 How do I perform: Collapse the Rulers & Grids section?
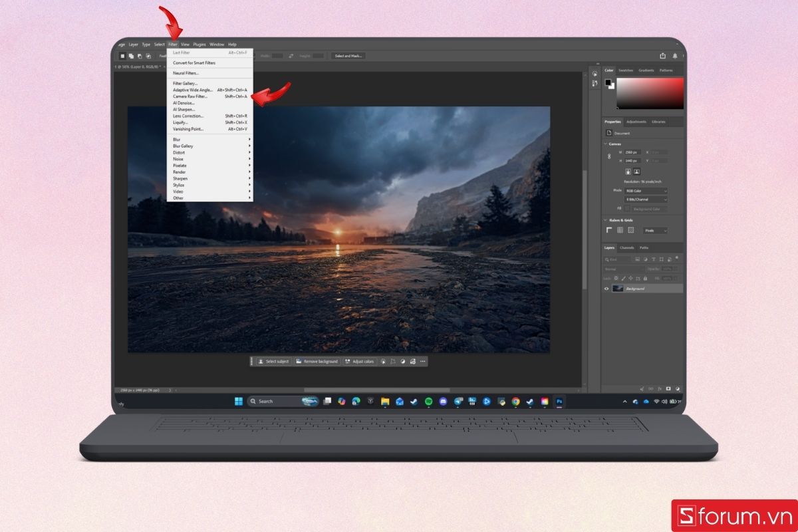click(605, 220)
